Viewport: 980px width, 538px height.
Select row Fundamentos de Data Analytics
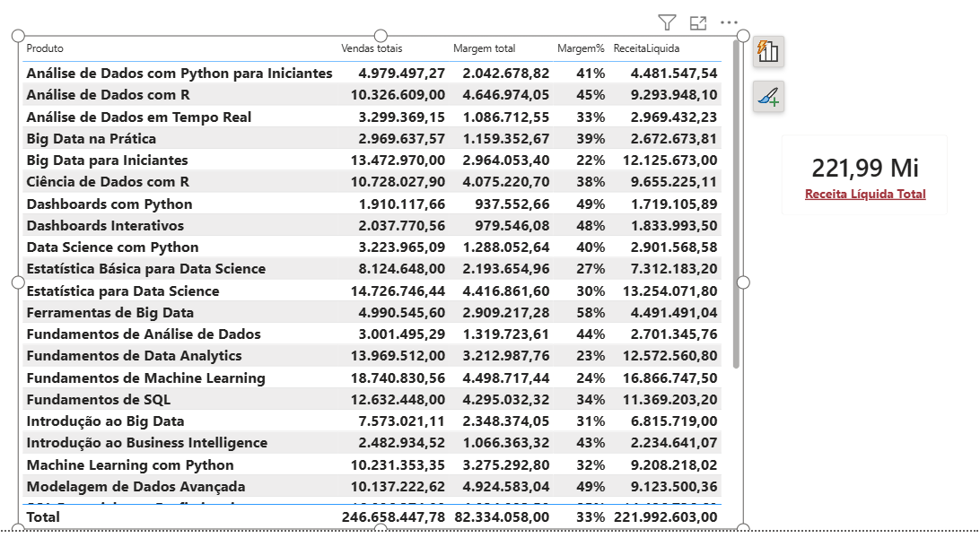point(372,356)
